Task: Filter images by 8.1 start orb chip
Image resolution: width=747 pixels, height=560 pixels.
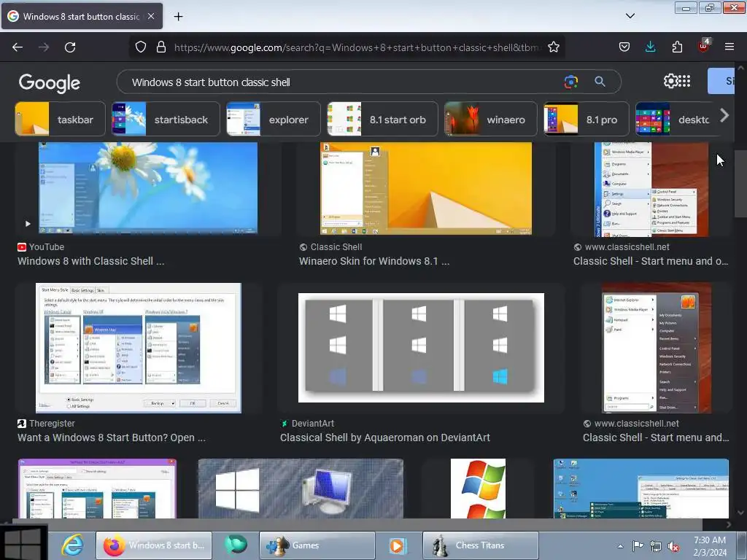Action: (382, 119)
